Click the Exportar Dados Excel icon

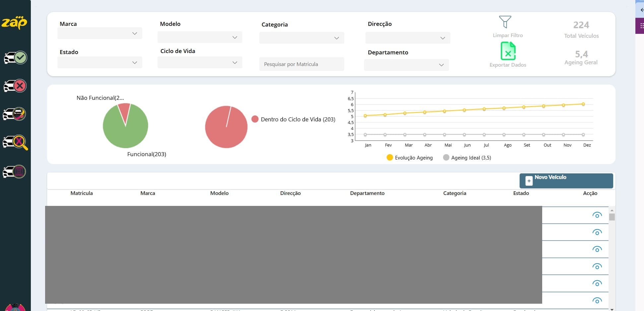click(x=508, y=51)
